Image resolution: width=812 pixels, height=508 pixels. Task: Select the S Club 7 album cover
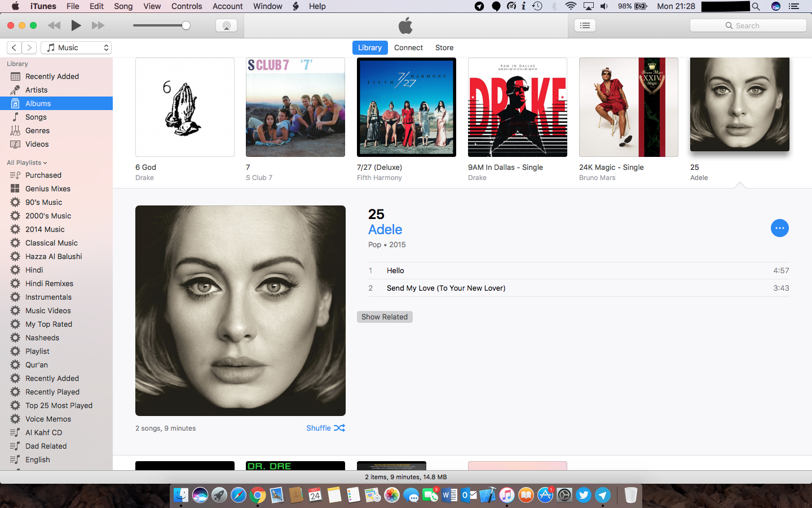click(x=295, y=107)
